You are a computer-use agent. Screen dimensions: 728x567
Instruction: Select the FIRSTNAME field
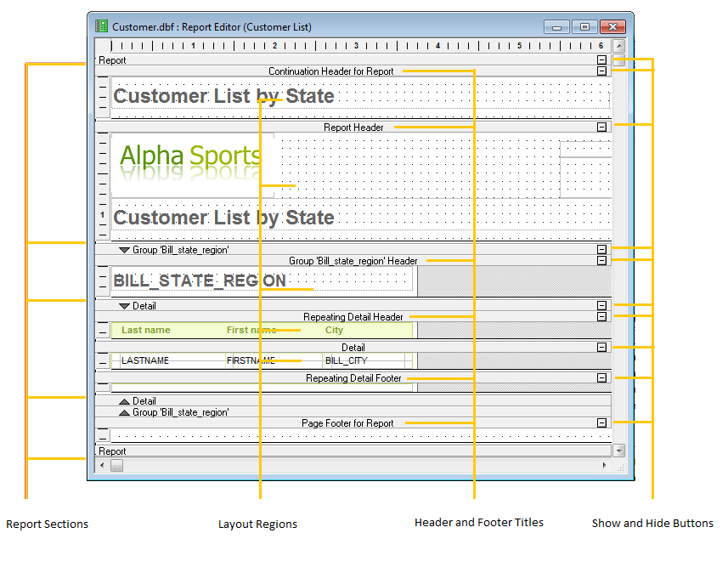point(251,360)
